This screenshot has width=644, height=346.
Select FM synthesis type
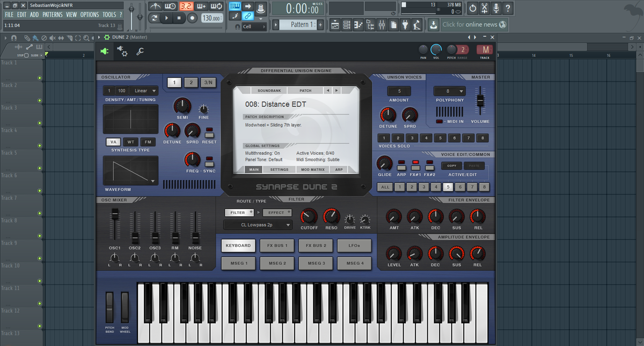click(x=149, y=142)
